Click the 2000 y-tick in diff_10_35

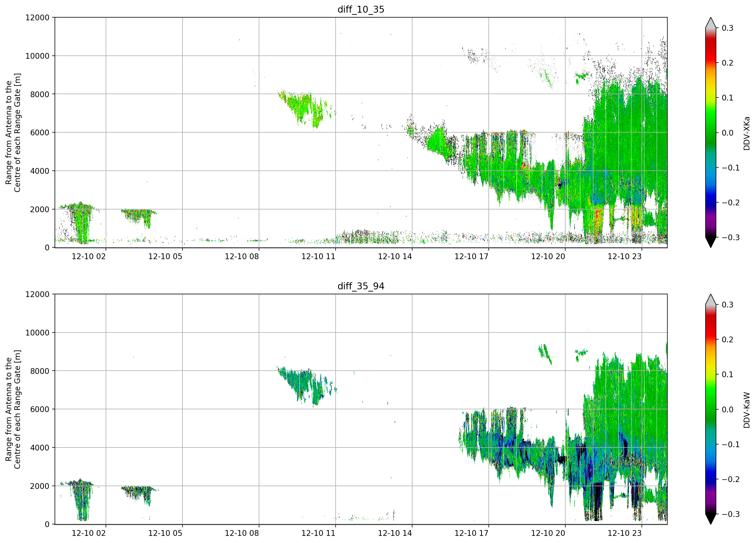pos(40,209)
